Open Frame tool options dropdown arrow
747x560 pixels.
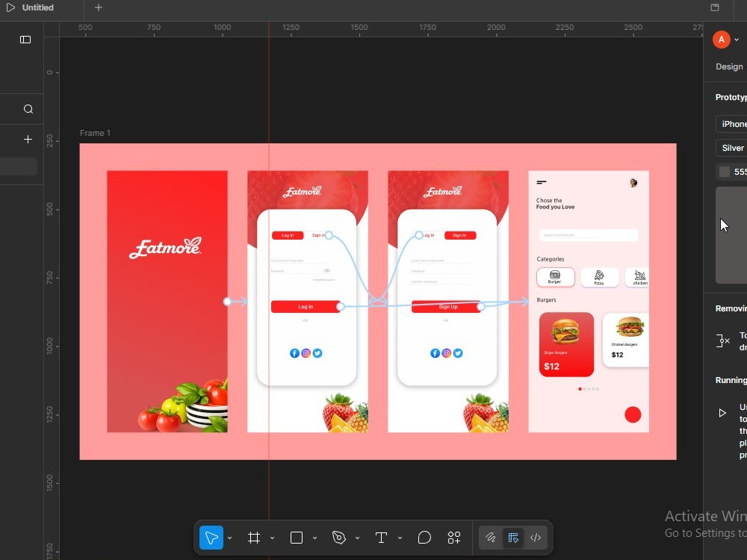(272, 538)
